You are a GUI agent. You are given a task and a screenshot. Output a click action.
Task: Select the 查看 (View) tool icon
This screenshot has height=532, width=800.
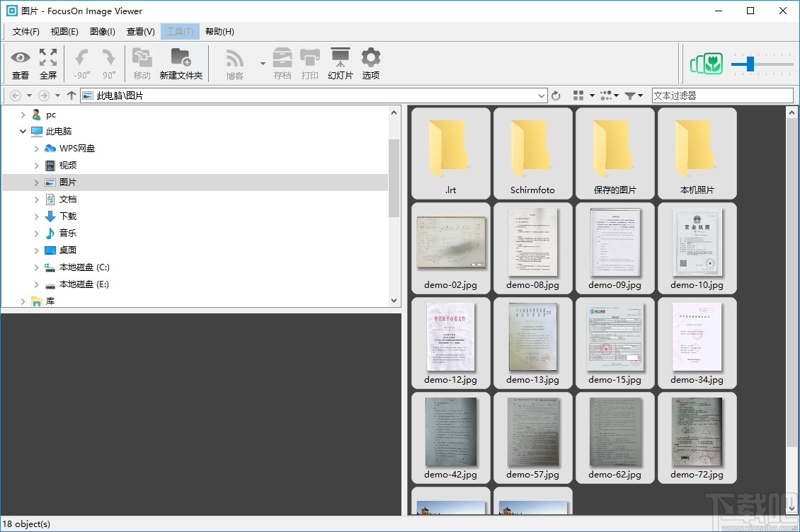click(x=21, y=62)
